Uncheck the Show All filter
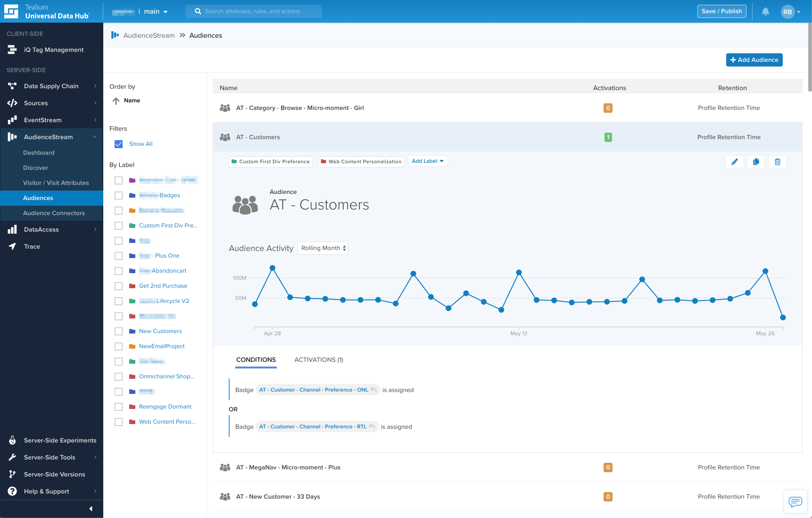This screenshot has width=812, height=518. (118, 144)
